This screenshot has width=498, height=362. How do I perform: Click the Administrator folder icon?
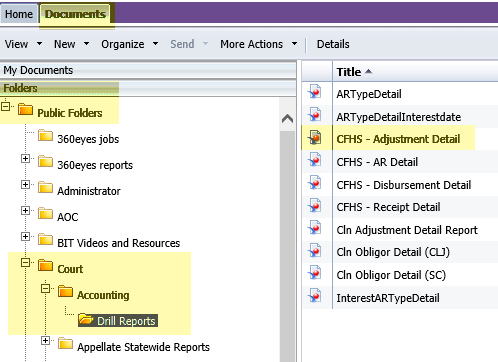(x=45, y=188)
